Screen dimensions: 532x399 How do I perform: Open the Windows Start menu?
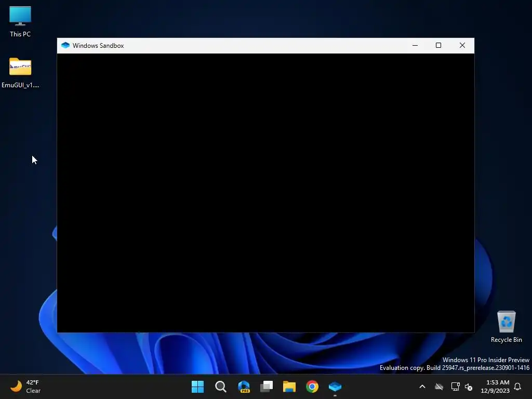tap(197, 387)
